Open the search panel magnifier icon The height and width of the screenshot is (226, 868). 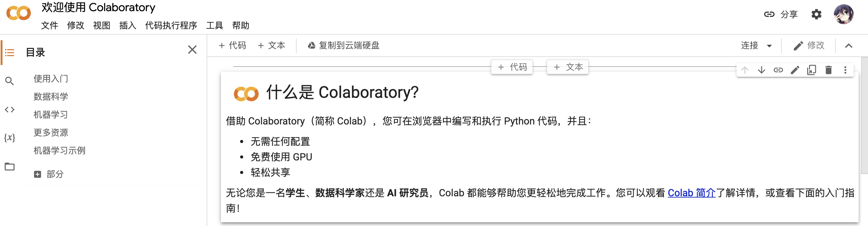(x=9, y=81)
